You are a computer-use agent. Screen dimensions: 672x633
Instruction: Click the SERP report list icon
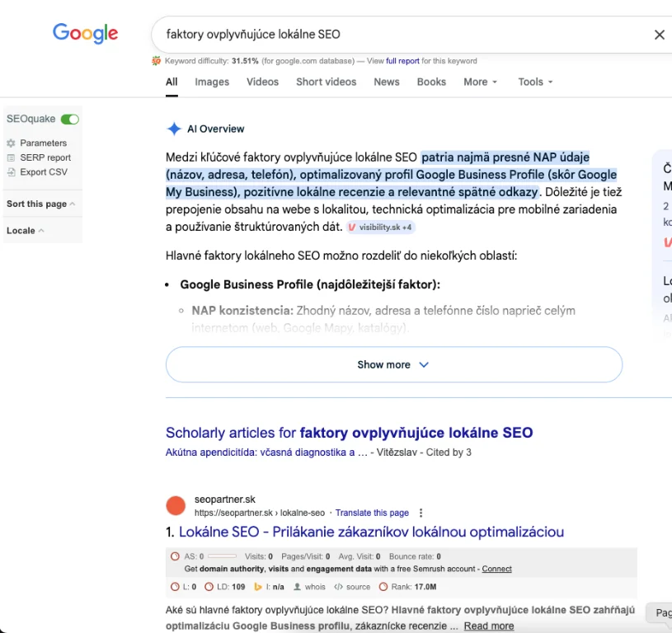[x=12, y=157]
